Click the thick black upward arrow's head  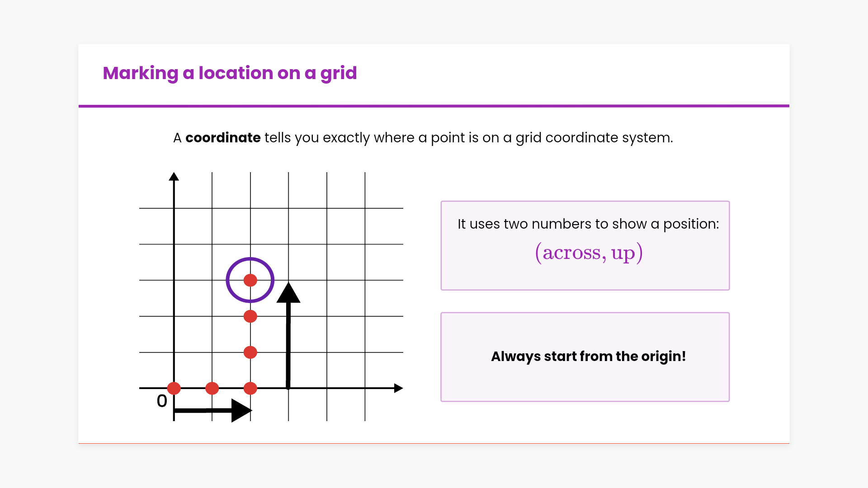click(x=288, y=294)
